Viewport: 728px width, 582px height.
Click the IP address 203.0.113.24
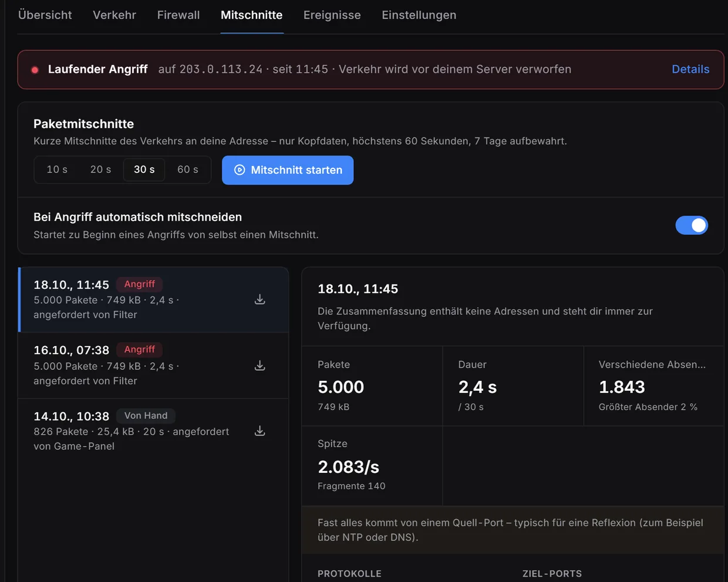pos(221,69)
